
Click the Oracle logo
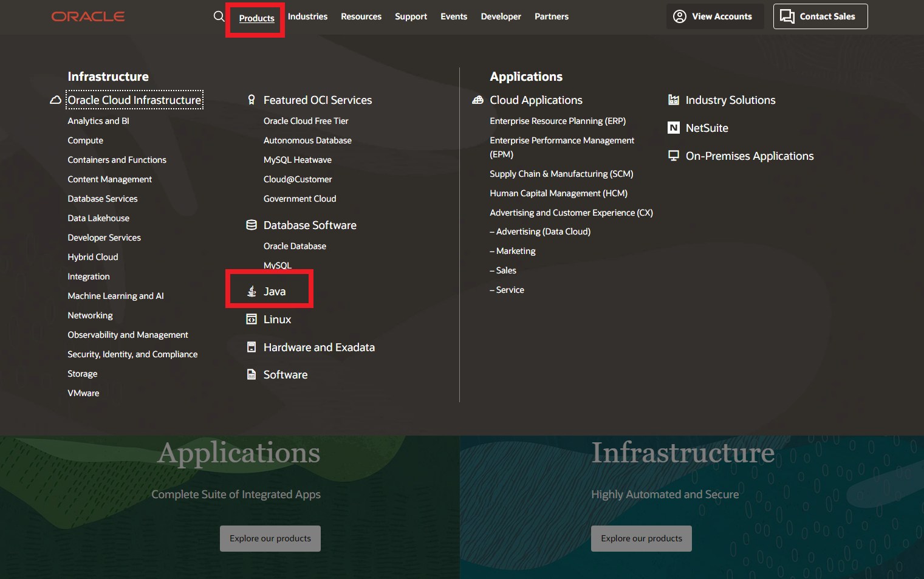[88, 16]
